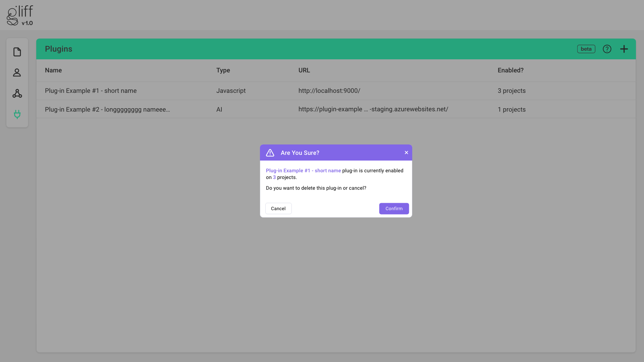The image size is (644, 362).
Task: Click the Are You Sure? dialog title
Action: 300,153
